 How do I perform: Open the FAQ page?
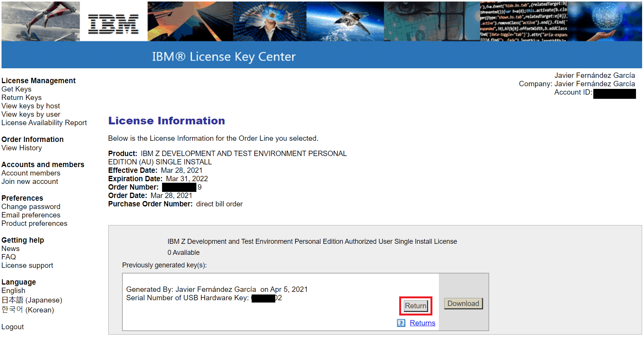click(8, 257)
